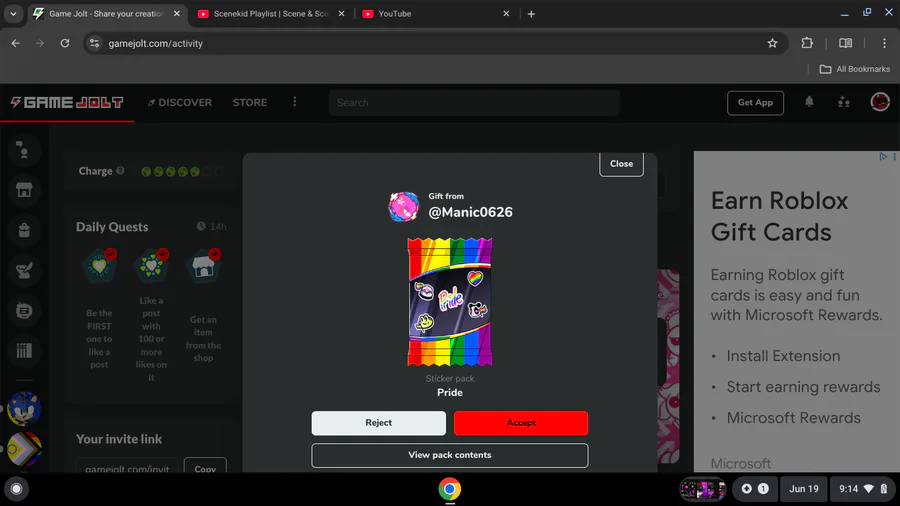Screen dimensions: 900x506
Task: Go forward in browser history
Action: [40, 43]
